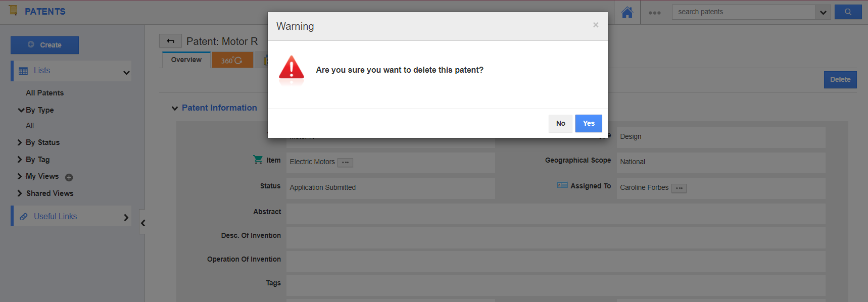
Task: Open the 360 view tab
Action: pyautogui.click(x=232, y=60)
